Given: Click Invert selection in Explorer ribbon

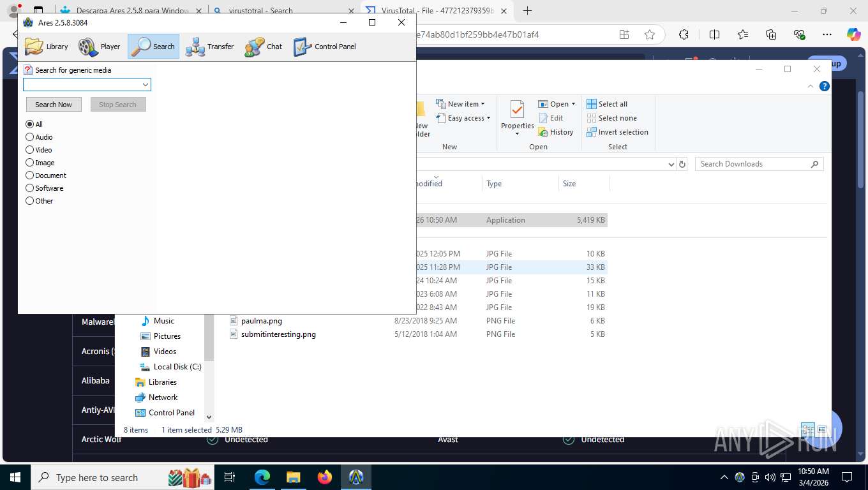Looking at the screenshot, I should tap(617, 132).
